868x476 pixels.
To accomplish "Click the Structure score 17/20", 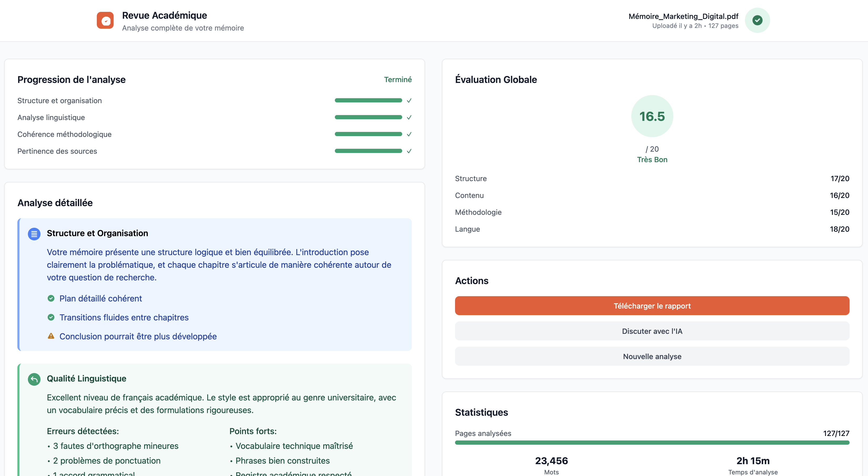I will (x=840, y=178).
